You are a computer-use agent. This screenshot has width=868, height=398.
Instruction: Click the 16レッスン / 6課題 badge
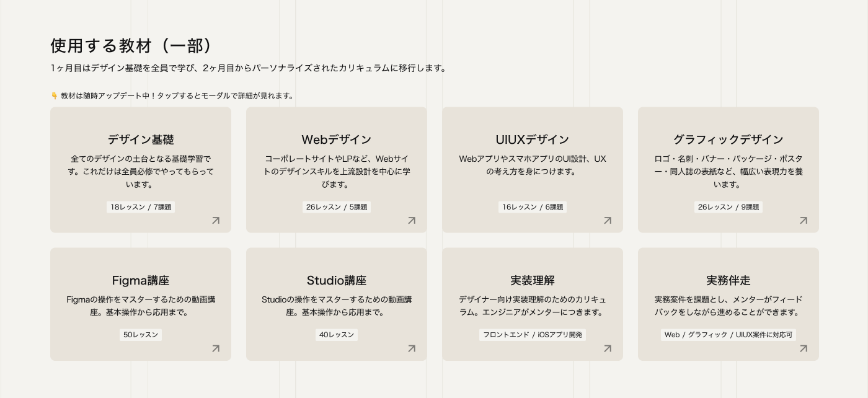point(533,207)
